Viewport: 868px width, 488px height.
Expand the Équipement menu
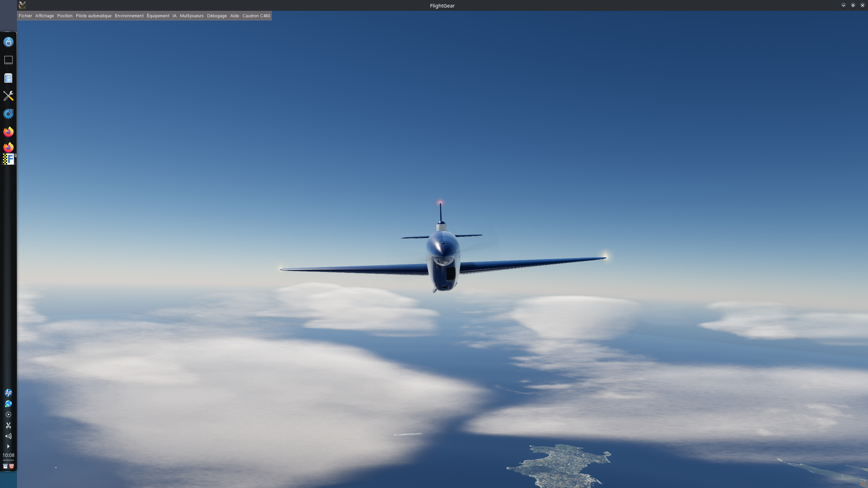(158, 16)
